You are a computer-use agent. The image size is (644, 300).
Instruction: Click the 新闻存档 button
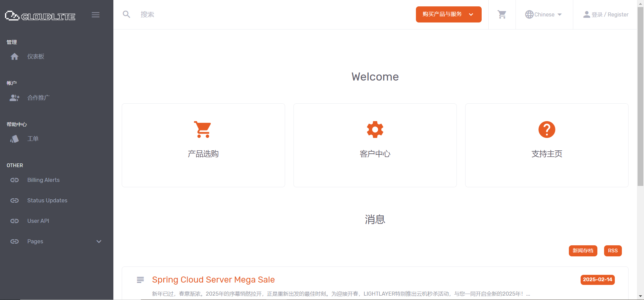[x=583, y=251]
